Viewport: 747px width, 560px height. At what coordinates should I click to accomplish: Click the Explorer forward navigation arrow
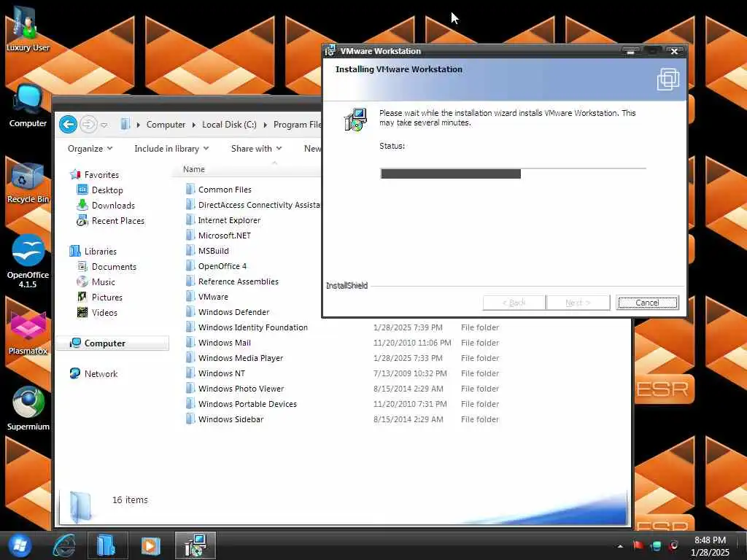click(88, 125)
